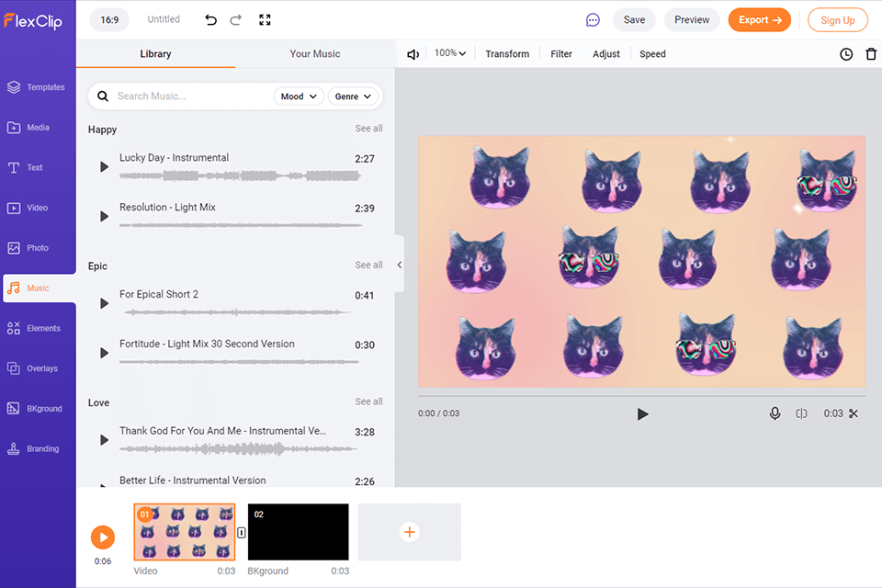Screen dimensions: 882x588
Task: Click the 0:03 clip duration beside scissors
Action: (833, 413)
